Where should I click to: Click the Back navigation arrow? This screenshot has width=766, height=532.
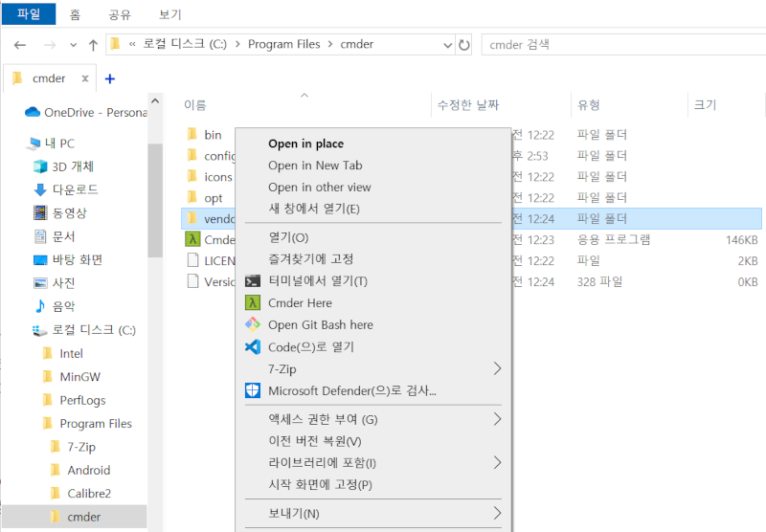[x=20, y=45]
